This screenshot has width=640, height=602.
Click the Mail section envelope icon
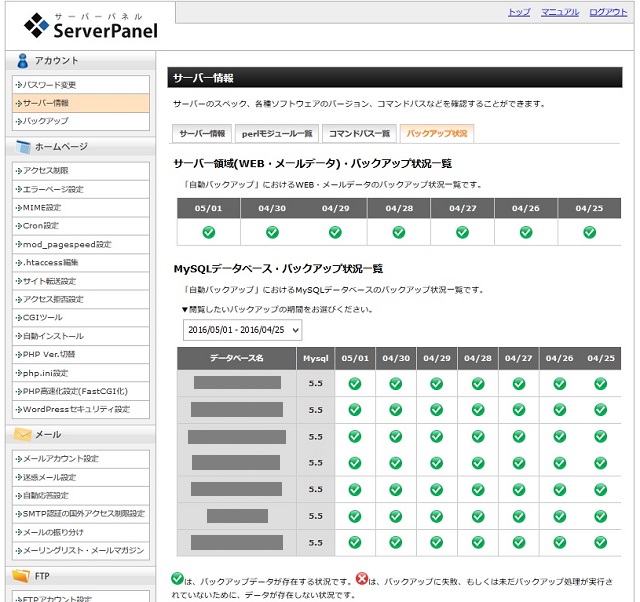tap(22, 435)
